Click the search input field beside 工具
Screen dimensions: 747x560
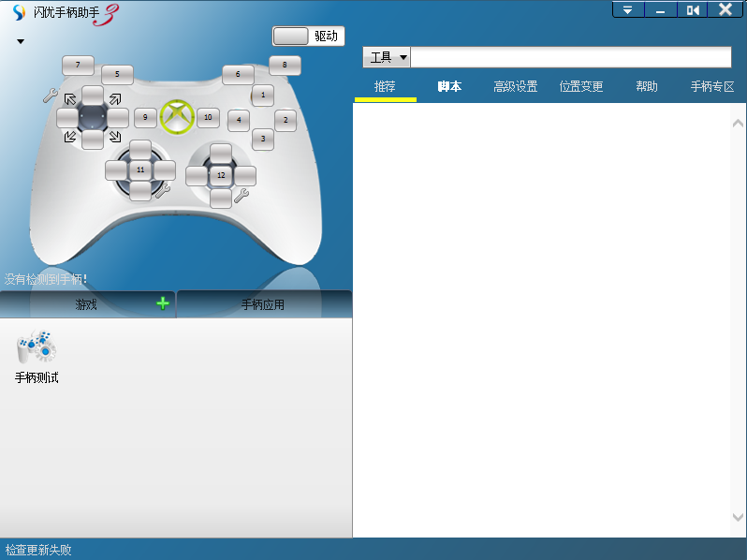[571, 58]
